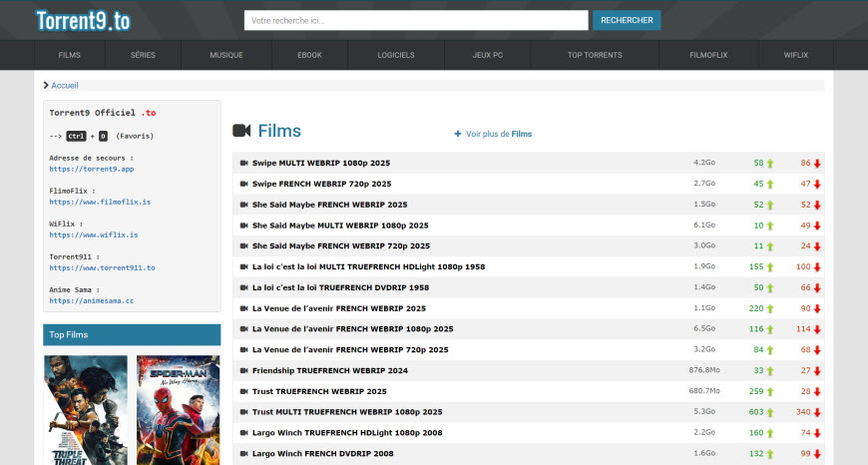Open La Venue de l'avenir FRENCH WEBRIP 2025
This screenshot has height=465, width=868.
pos(339,308)
